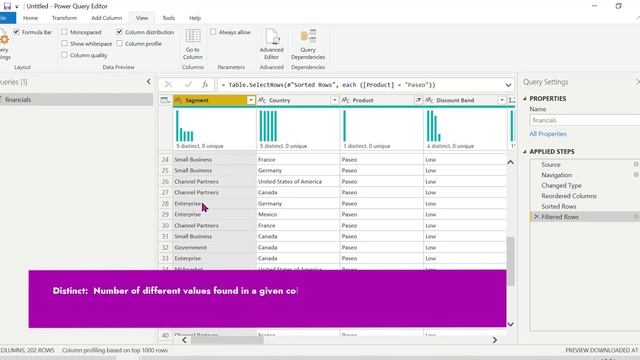
Task: Open Discount Band filter dropdown
Action: point(502,100)
